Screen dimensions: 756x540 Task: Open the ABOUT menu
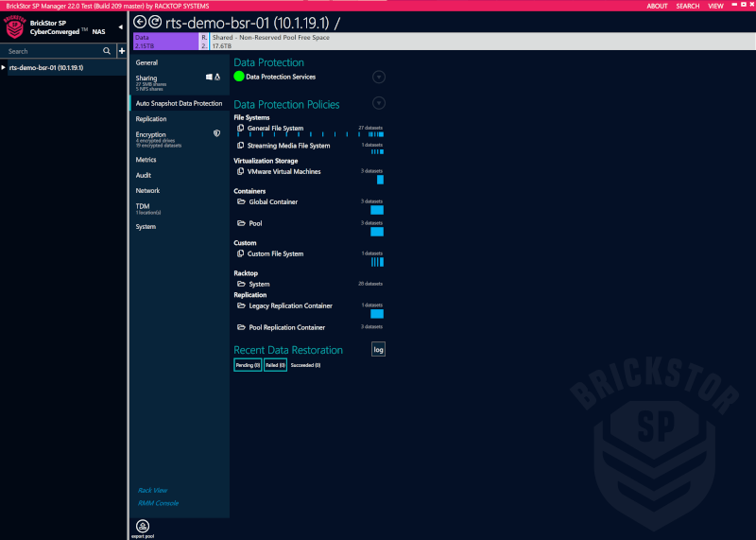(x=657, y=6)
